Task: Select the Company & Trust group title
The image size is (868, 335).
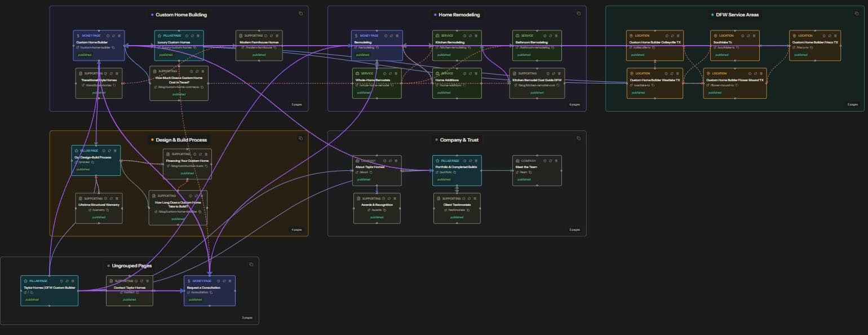Action: point(459,140)
